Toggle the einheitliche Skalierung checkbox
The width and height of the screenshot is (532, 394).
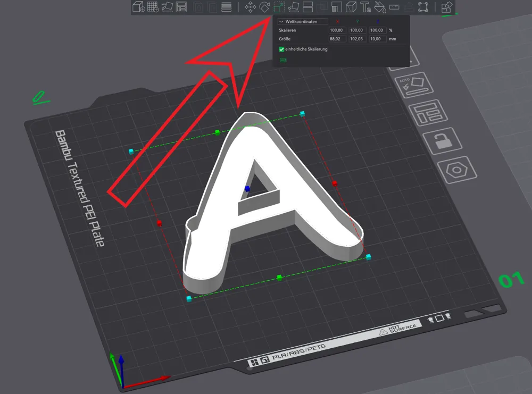pyautogui.click(x=282, y=49)
